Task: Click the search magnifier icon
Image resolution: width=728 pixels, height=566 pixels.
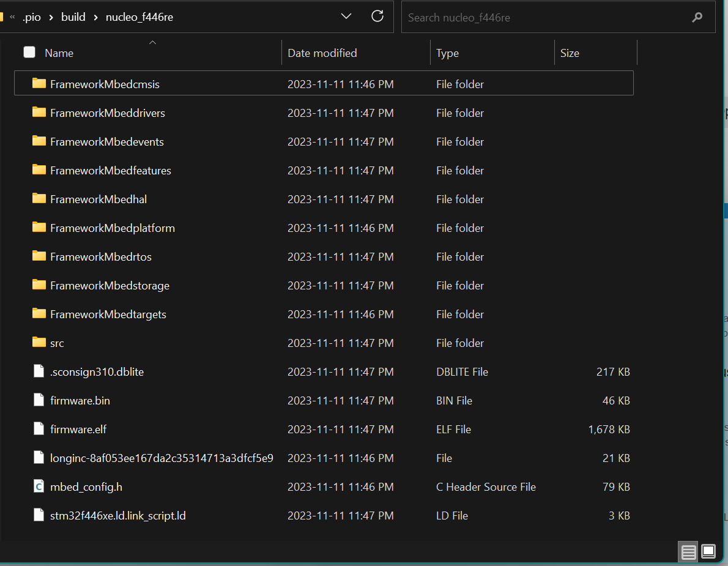Action: (x=697, y=17)
